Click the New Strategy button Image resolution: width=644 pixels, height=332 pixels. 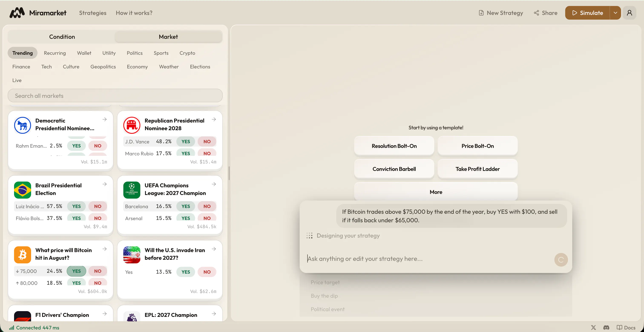click(501, 13)
